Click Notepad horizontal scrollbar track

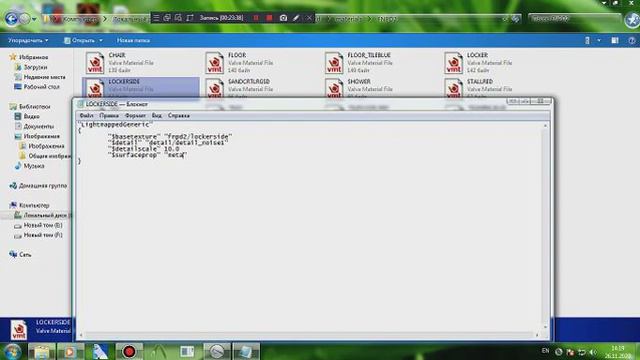(x=309, y=335)
